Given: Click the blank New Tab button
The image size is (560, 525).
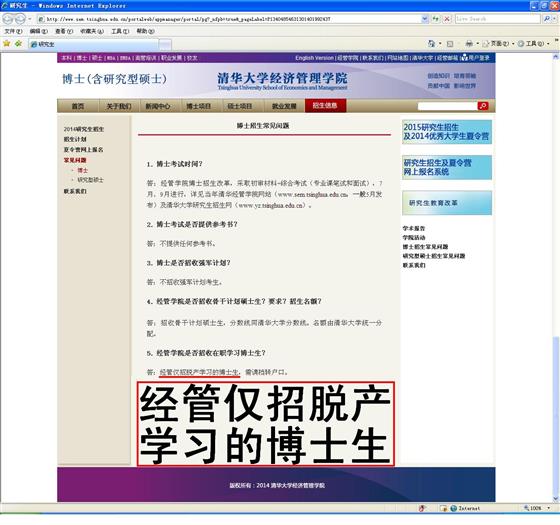Looking at the screenshot, I should [x=165, y=45].
